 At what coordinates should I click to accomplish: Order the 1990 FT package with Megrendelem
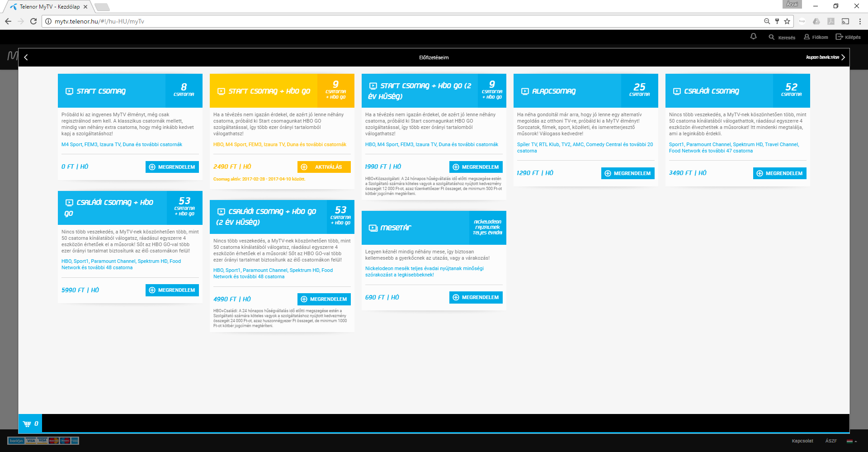point(476,167)
